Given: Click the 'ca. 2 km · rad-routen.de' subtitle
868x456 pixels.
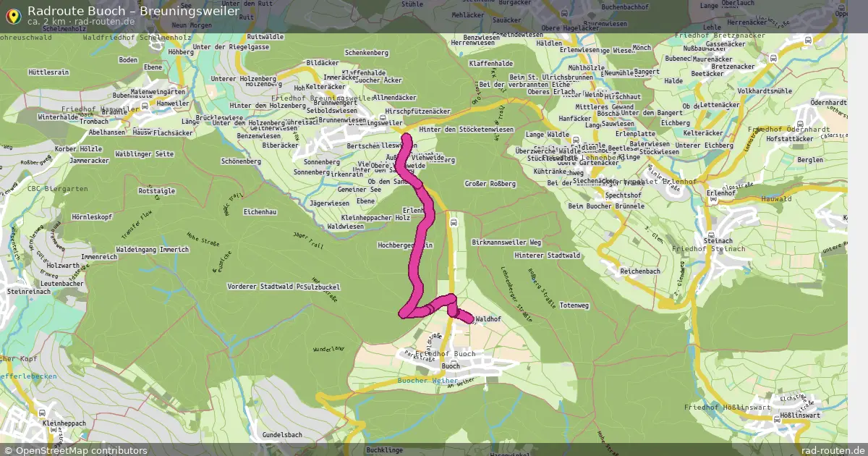Looking at the screenshot, I should 81,22.
